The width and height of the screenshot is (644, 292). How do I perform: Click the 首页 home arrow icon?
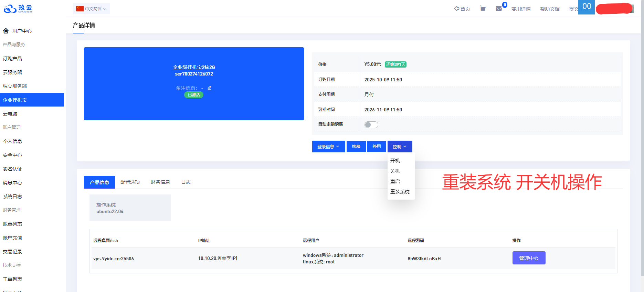click(x=456, y=9)
